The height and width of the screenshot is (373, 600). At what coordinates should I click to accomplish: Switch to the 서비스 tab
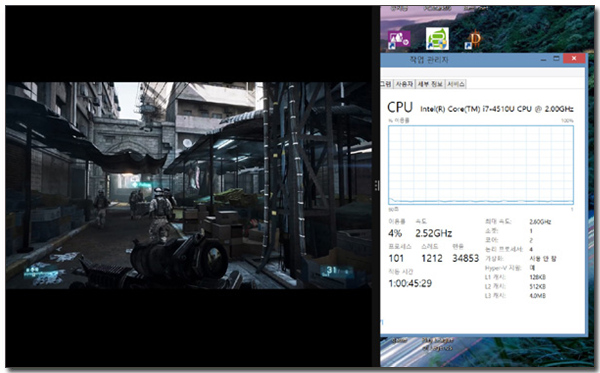(x=455, y=84)
